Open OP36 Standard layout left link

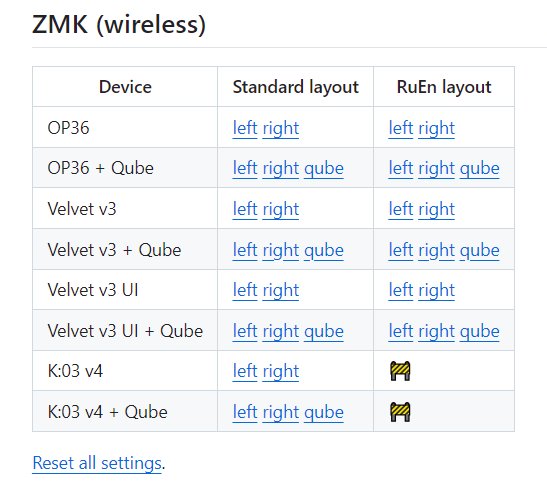245,128
